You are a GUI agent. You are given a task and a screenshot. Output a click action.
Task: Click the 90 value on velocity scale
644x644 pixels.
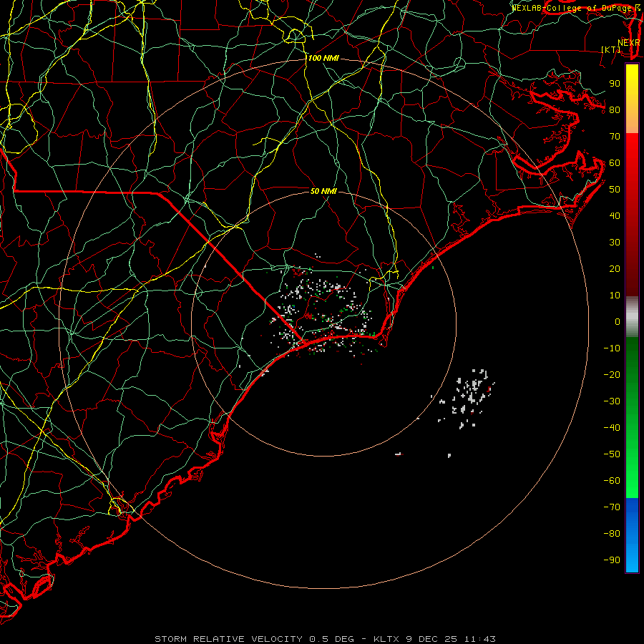click(x=615, y=84)
